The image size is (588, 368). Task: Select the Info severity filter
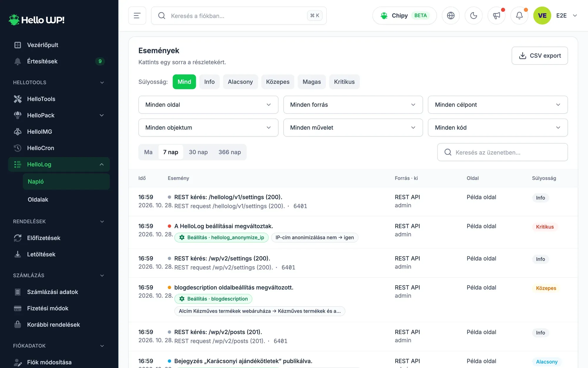pos(209,82)
